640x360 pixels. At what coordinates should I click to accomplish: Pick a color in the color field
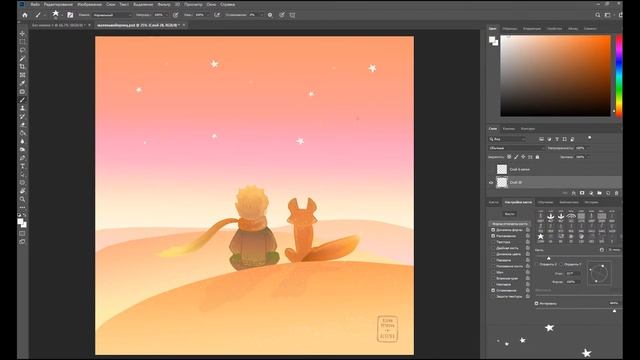[x=556, y=76]
